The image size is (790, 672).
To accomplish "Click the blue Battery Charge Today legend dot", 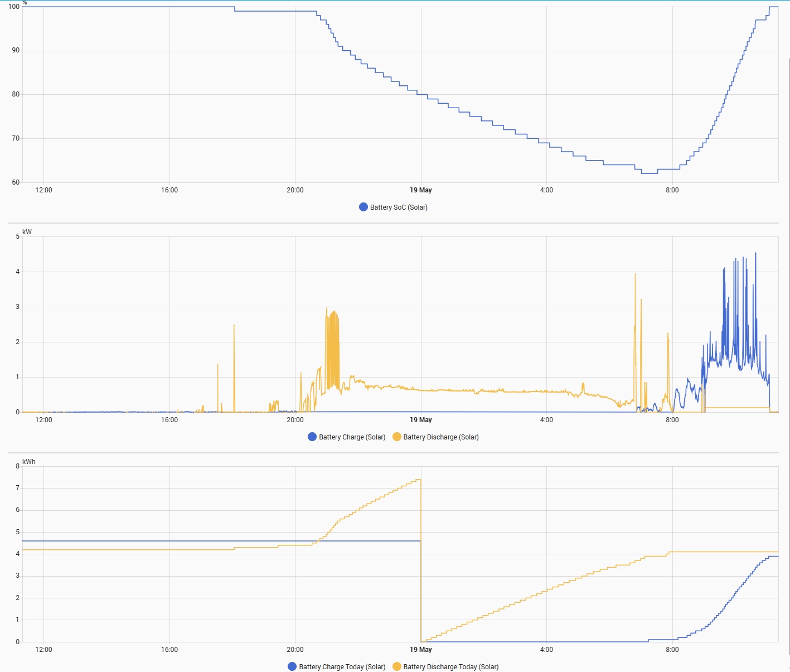I will pyautogui.click(x=292, y=666).
